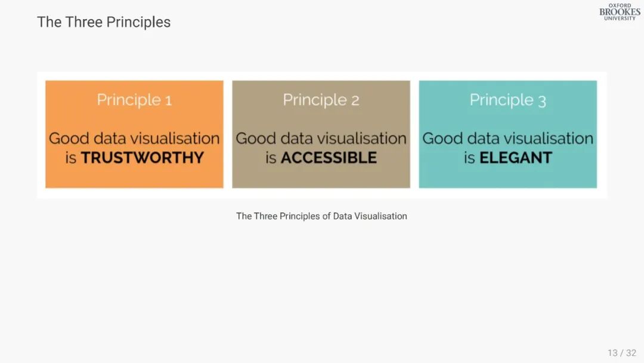Click the word "is" before ACCESSIBLE

tap(271, 158)
